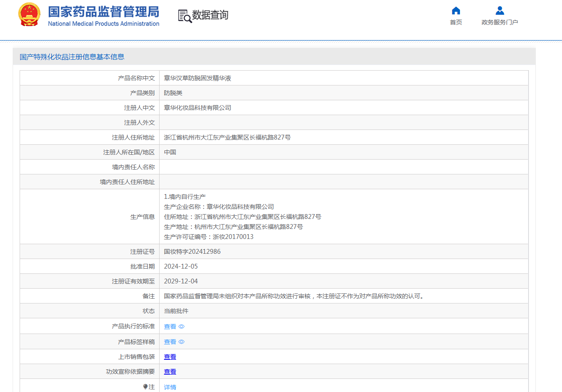Click the eye icon beside 产品标签样稿 查看

pos(181,342)
